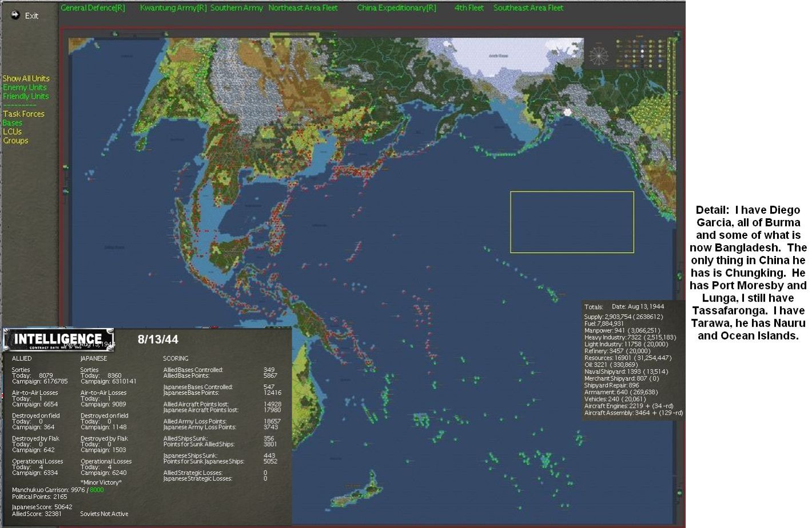Click the Japanese Score: 50642 line
The width and height of the screenshot is (812, 528).
(x=42, y=507)
